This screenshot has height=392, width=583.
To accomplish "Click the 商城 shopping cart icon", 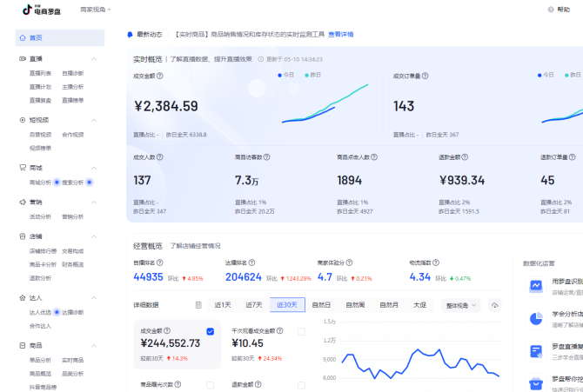I will pyautogui.click(x=23, y=168).
